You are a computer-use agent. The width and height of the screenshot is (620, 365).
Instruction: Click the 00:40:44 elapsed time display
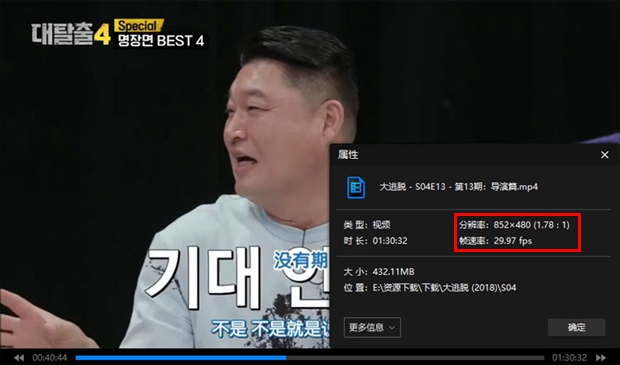(50, 358)
